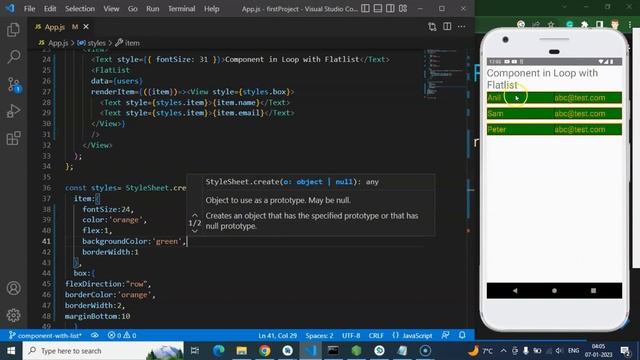Open errors and warnings in status bar
The width and height of the screenshot is (640, 360).
click(x=122, y=336)
